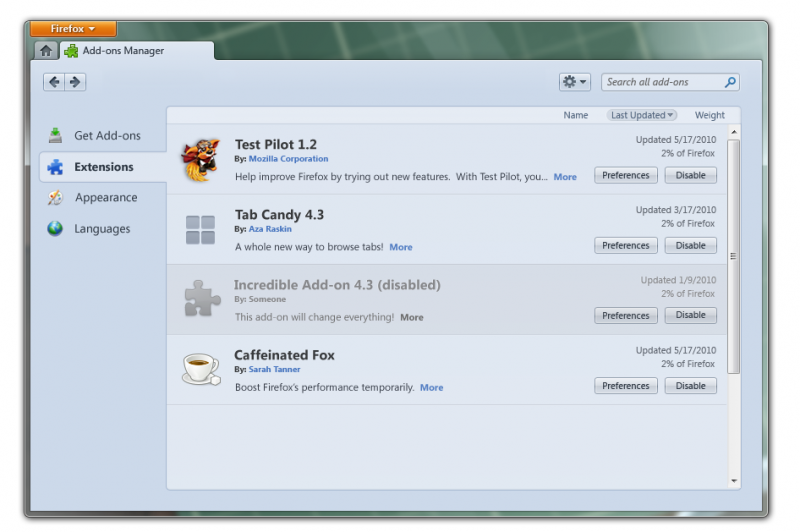Image resolution: width=800 pixels, height=532 pixels.
Task: Open the Mozilla Corporation author link
Action: click(288, 159)
